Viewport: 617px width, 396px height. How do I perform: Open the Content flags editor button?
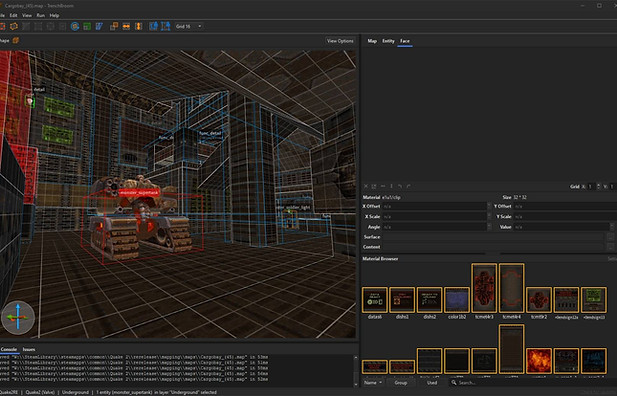[x=610, y=247]
